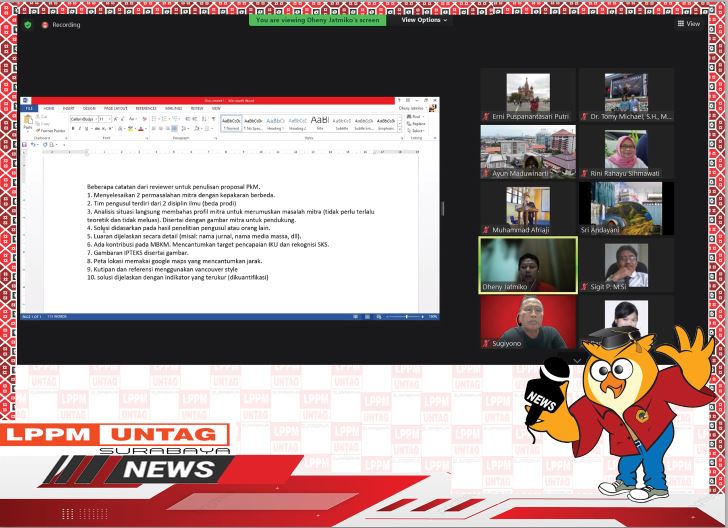Apply the Subtitle style

[342, 123]
